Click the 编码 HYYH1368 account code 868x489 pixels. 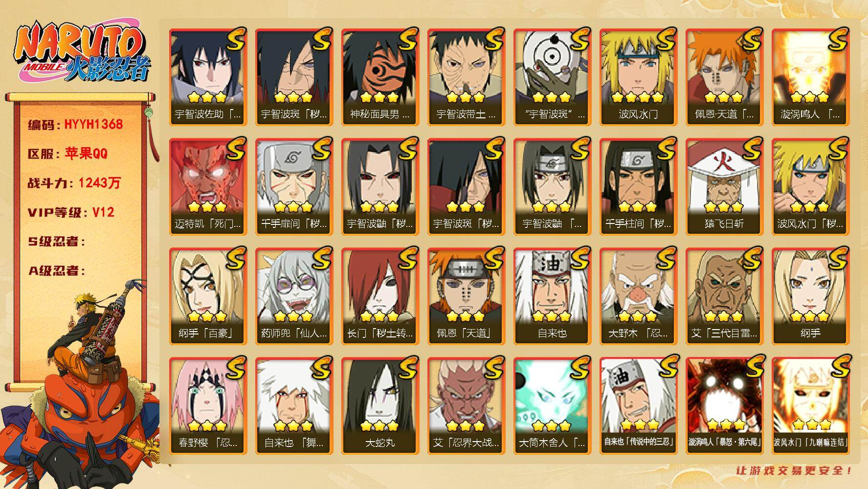click(x=75, y=124)
